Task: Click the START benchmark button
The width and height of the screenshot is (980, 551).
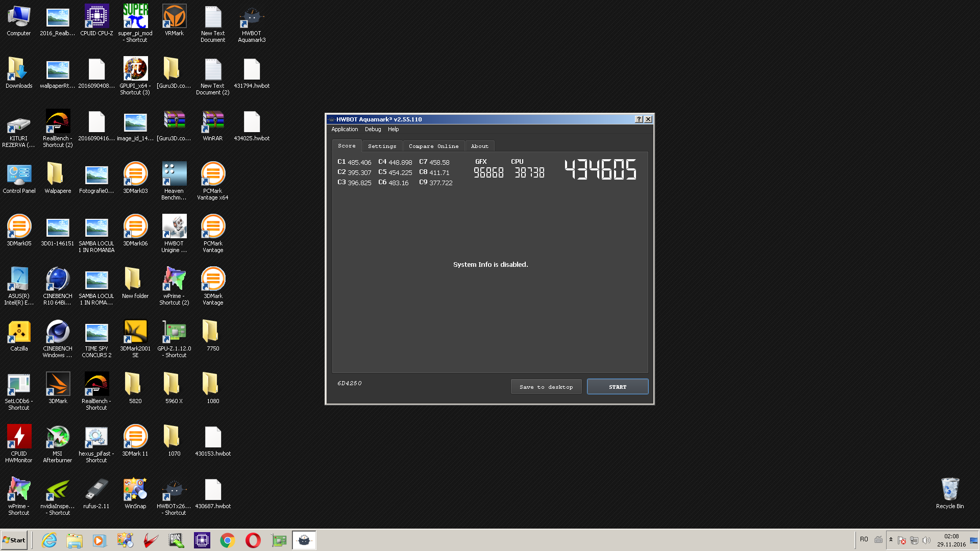Action: pyautogui.click(x=618, y=387)
